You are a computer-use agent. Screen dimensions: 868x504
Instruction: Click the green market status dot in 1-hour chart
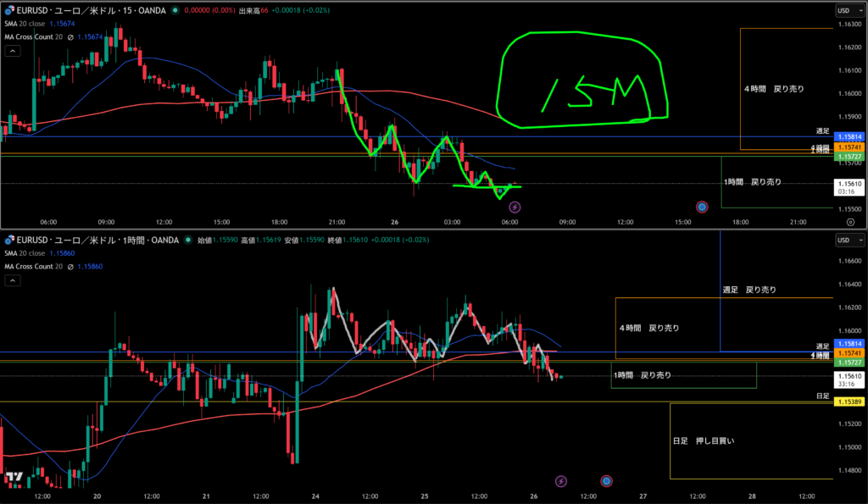186,240
